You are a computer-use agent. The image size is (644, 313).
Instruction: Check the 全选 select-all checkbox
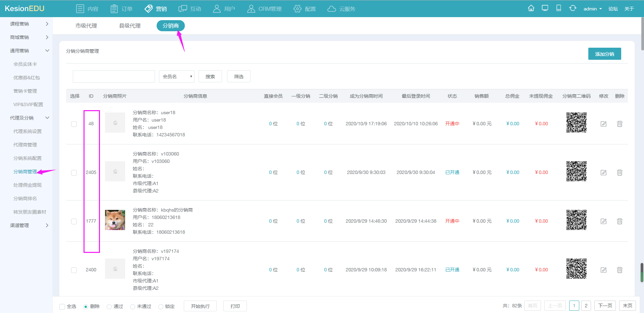62,307
